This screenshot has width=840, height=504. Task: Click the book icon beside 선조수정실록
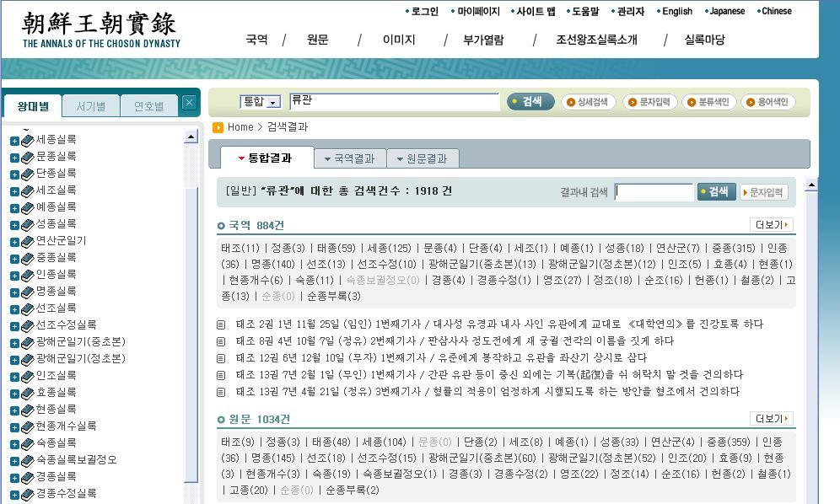pos(27,327)
